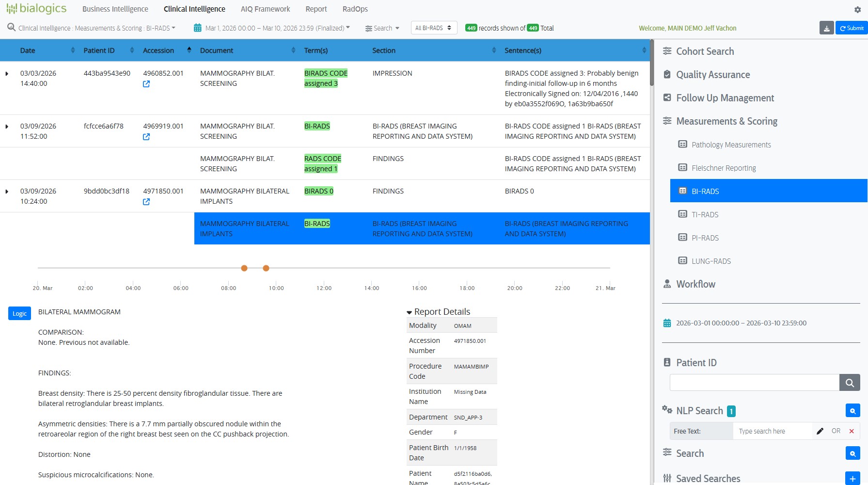Click the Submit button
Screen dimensions: 868x485
point(852,28)
